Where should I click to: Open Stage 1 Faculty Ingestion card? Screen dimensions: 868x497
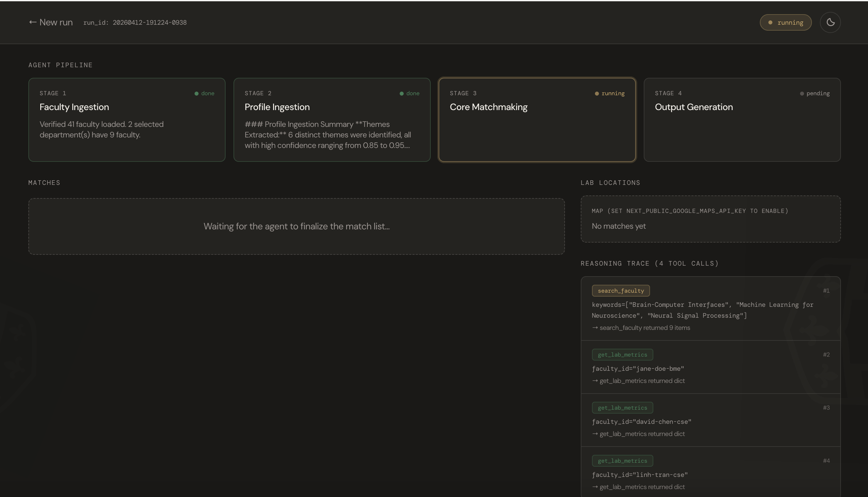(127, 119)
